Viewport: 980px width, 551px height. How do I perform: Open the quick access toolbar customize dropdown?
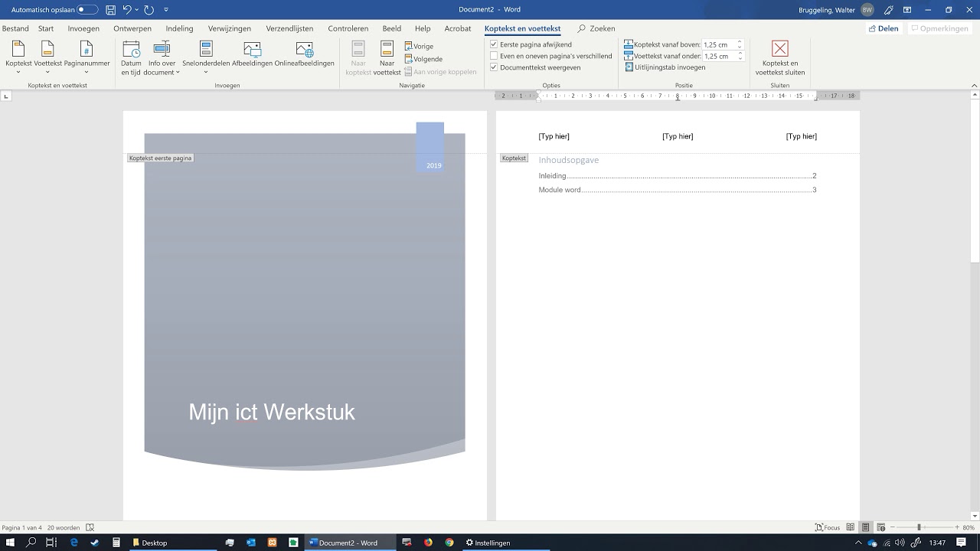pos(166,9)
